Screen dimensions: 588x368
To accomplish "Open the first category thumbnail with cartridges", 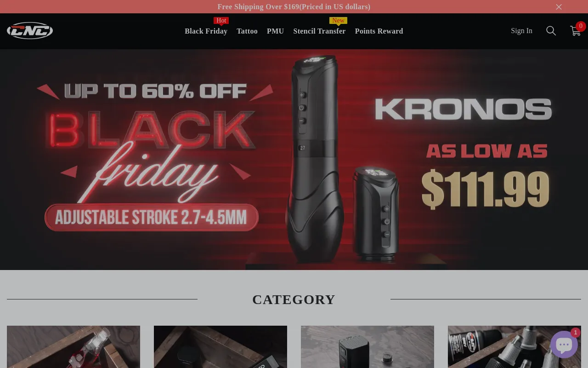I will click(73, 347).
